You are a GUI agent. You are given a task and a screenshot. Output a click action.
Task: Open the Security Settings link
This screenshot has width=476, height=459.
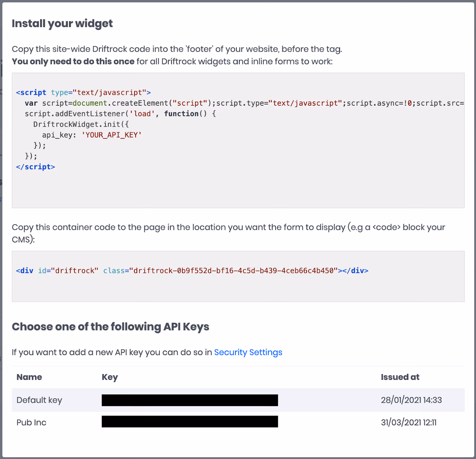click(x=248, y=352)
